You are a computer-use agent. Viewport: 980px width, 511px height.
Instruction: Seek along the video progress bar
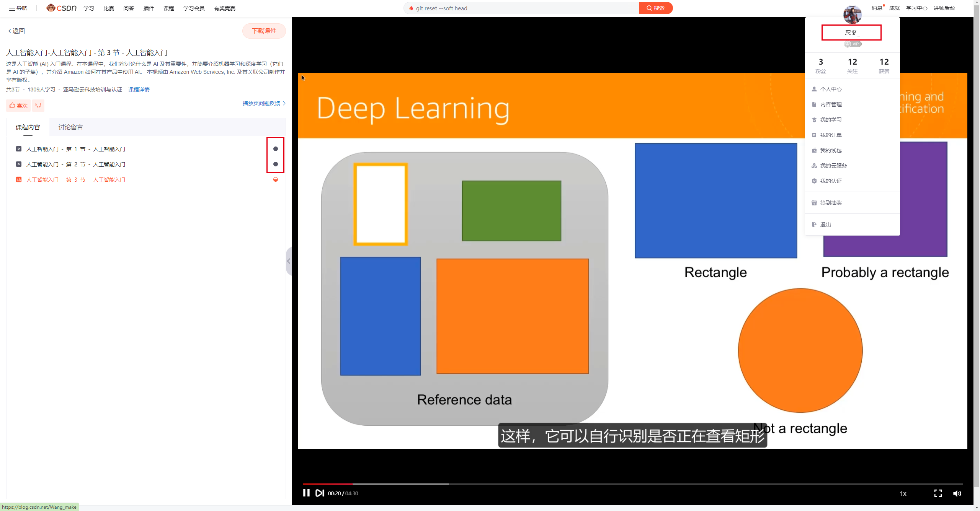pyautogui.click(x=574, y=484)
